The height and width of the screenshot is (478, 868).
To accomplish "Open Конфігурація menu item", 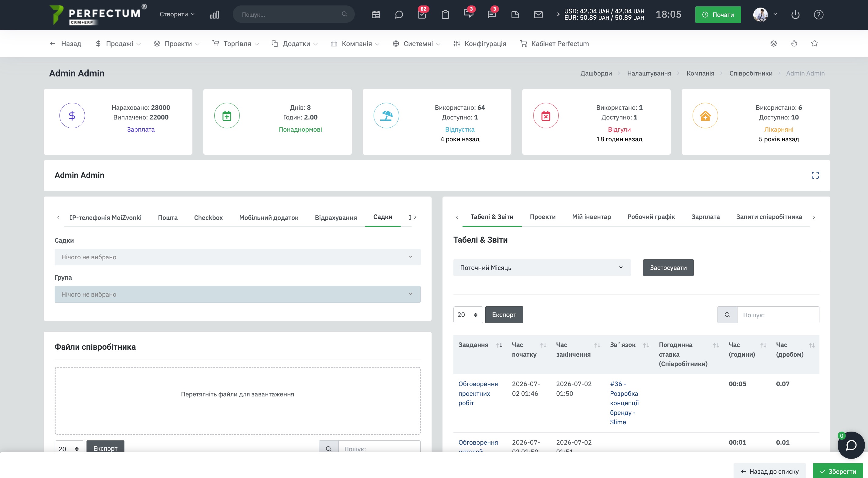I will point(480,44).
